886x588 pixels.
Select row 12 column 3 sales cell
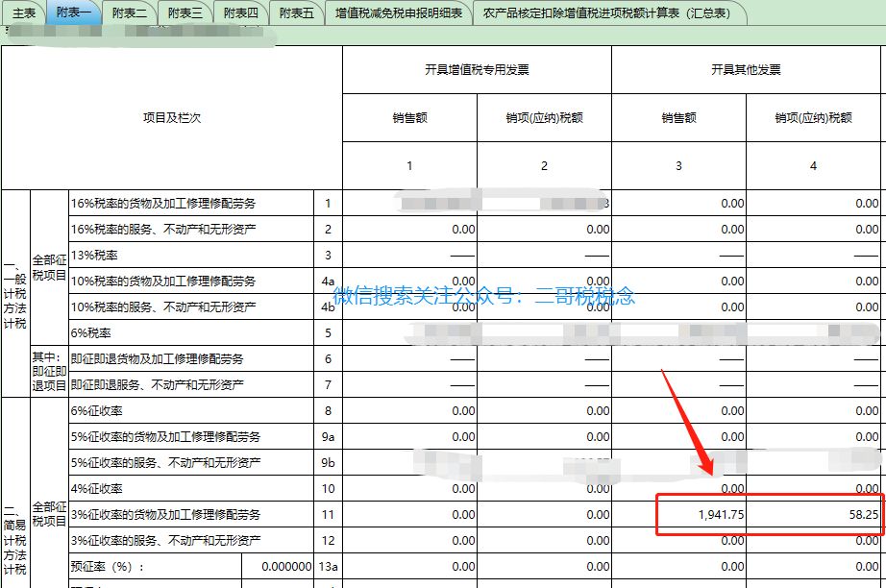pos(678,541)
